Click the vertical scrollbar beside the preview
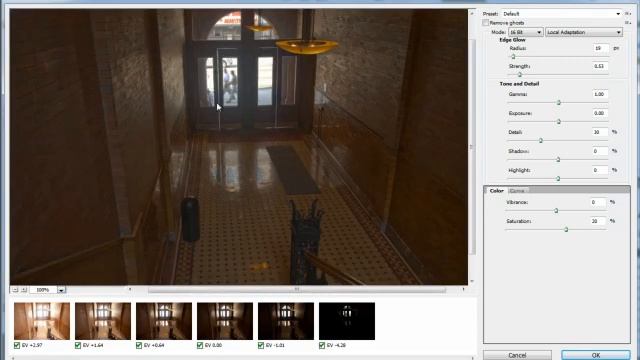640x360 pixels. (472, 147)
